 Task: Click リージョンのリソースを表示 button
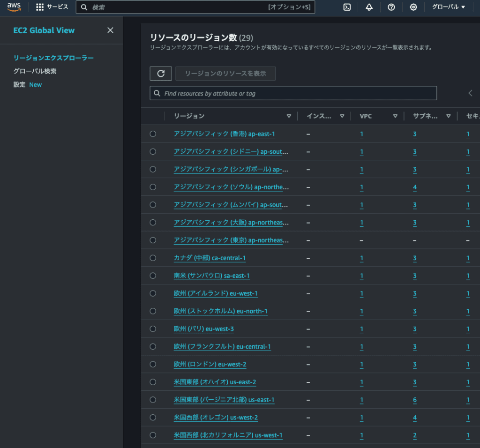coord(225,74)
